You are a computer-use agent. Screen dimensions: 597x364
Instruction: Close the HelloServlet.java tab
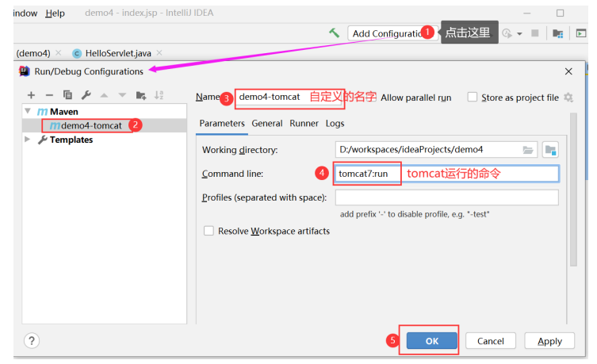[x=159, y=53]
